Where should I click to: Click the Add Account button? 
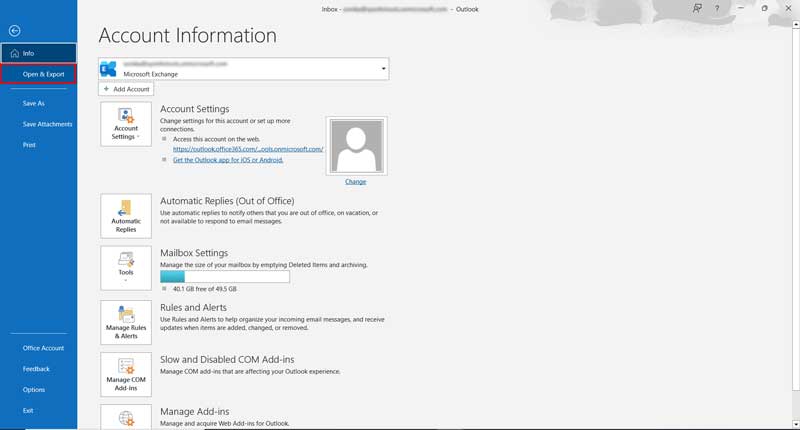pos(126,89)
